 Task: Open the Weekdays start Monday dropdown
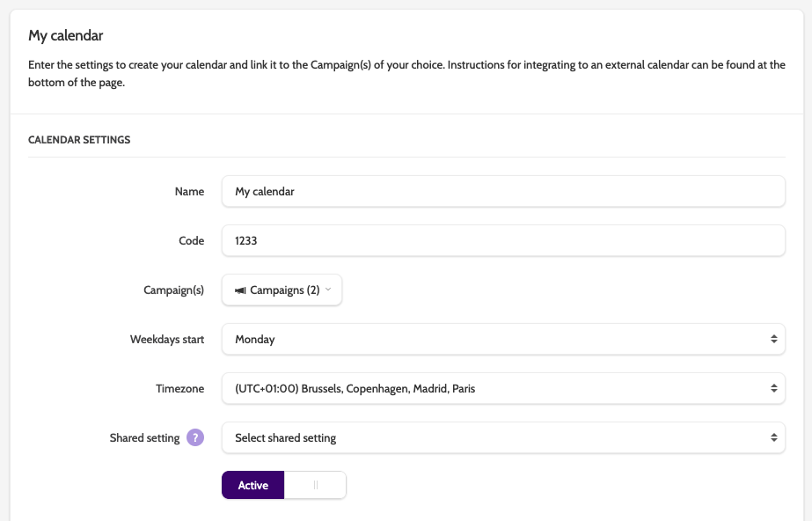503,339
